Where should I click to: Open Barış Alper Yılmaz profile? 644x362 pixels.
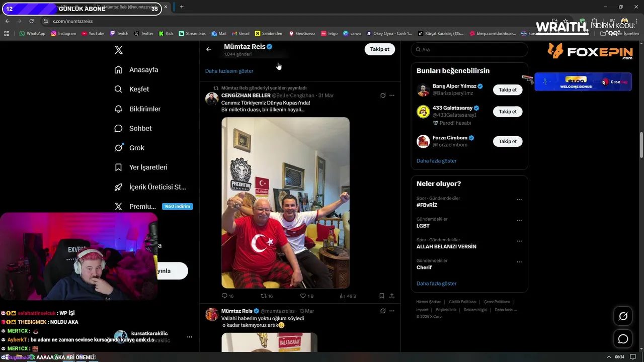click(454, 86)
